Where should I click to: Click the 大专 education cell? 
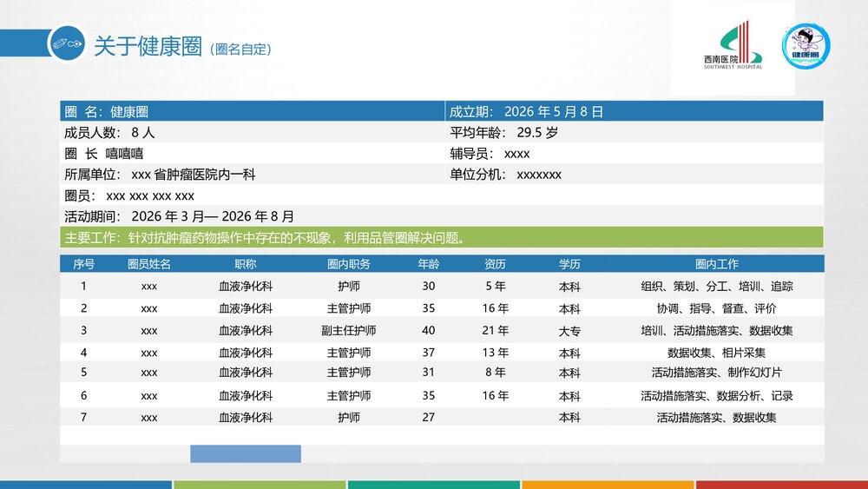tap(569, 331)
